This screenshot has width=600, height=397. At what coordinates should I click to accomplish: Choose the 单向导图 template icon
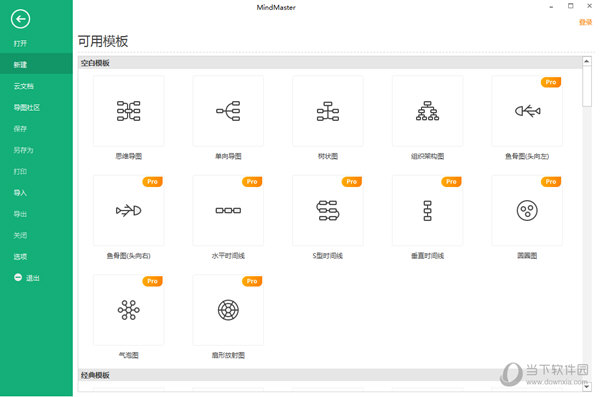(x=228, y=111)
